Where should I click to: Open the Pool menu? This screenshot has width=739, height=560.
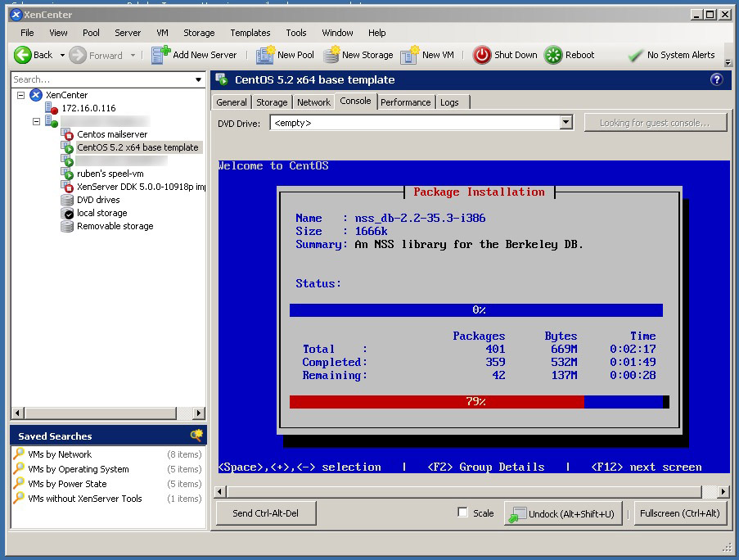[91, 33]
